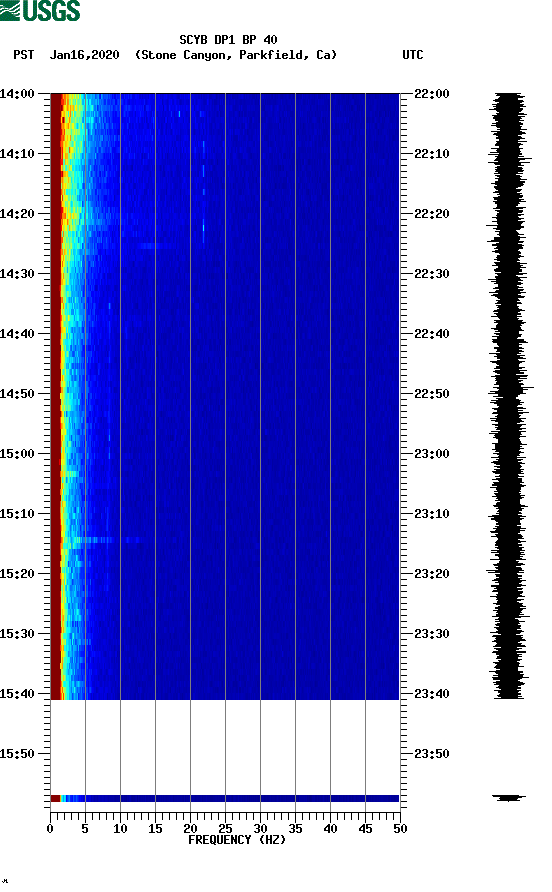Click the thin spectrogram strip below 15:50
Viewport: 552px width, 892px height.
tap(225, 798)
